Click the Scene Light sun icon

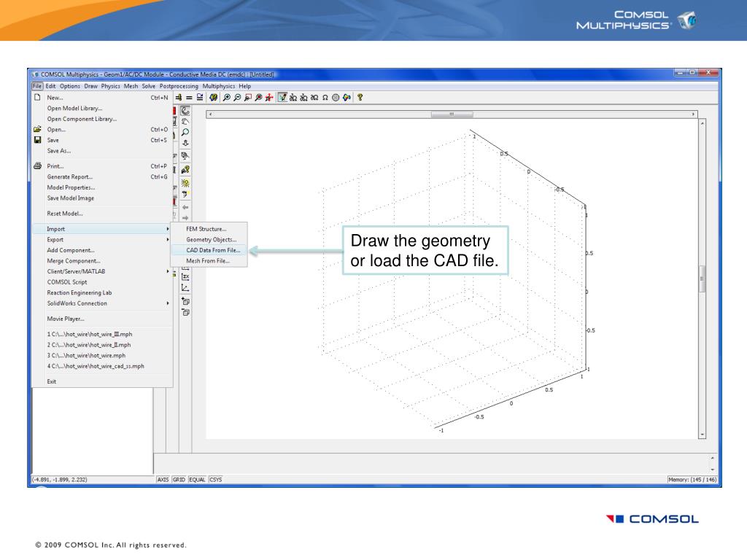185,183
